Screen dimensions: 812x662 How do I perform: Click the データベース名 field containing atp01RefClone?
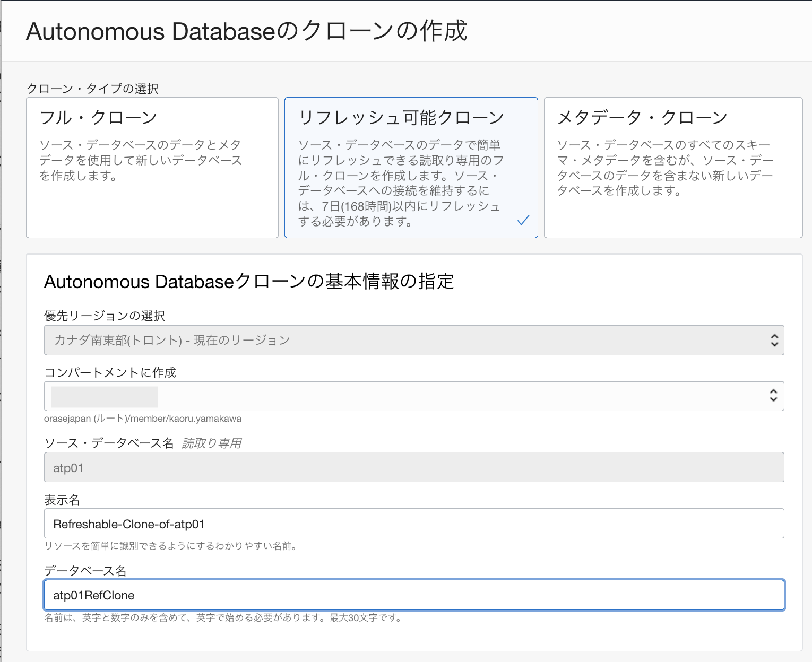[413, 595]
